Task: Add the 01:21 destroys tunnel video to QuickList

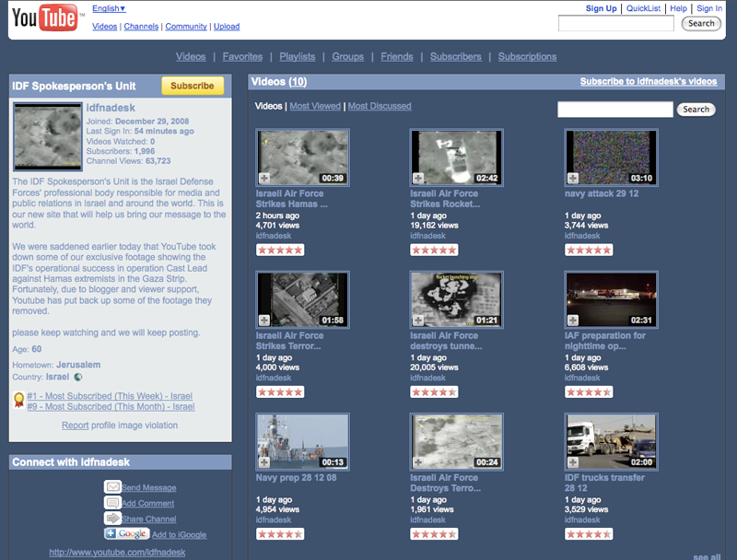Action: (x=418, y=321)
